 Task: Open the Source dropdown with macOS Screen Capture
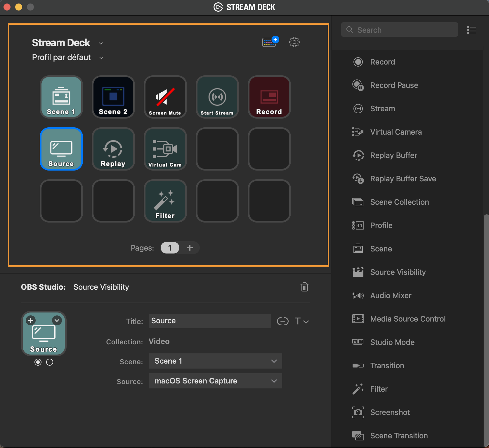215,381
